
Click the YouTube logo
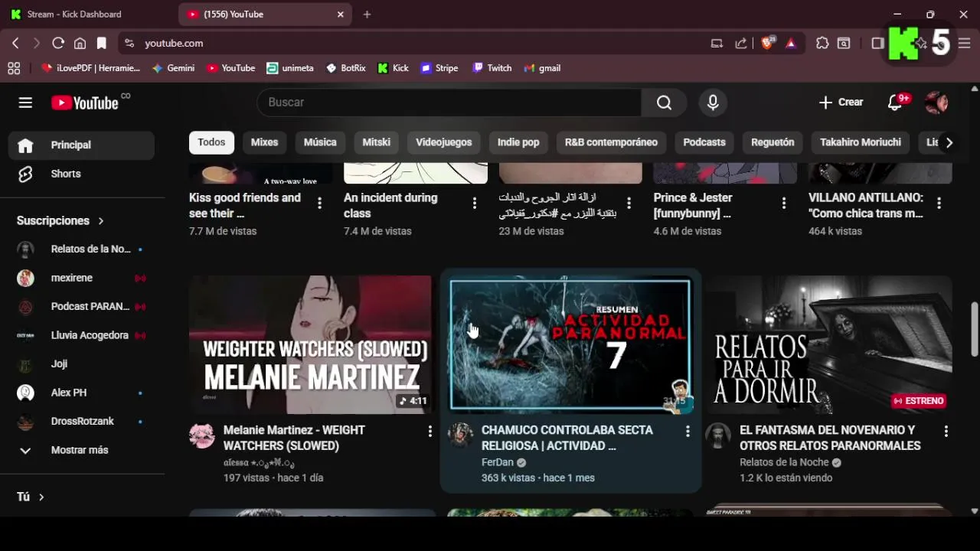(x=85, y=103)
